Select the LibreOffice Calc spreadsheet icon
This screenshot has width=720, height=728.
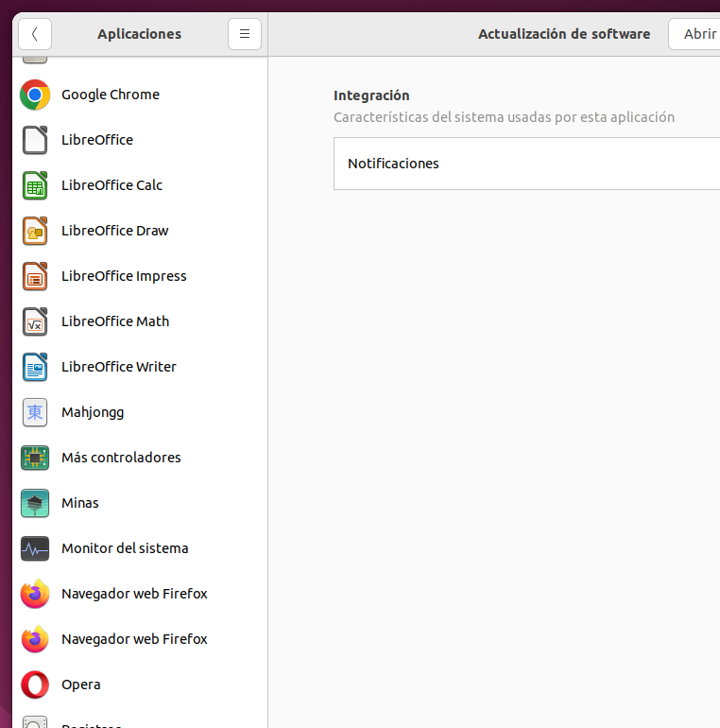pyautogui.click(x=35, y=185)
